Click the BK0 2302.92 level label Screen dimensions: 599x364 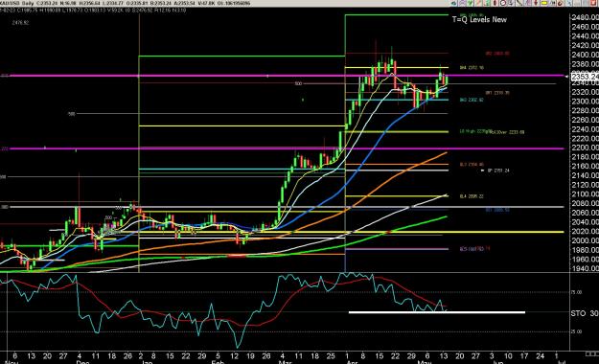[x=472, y=100]
